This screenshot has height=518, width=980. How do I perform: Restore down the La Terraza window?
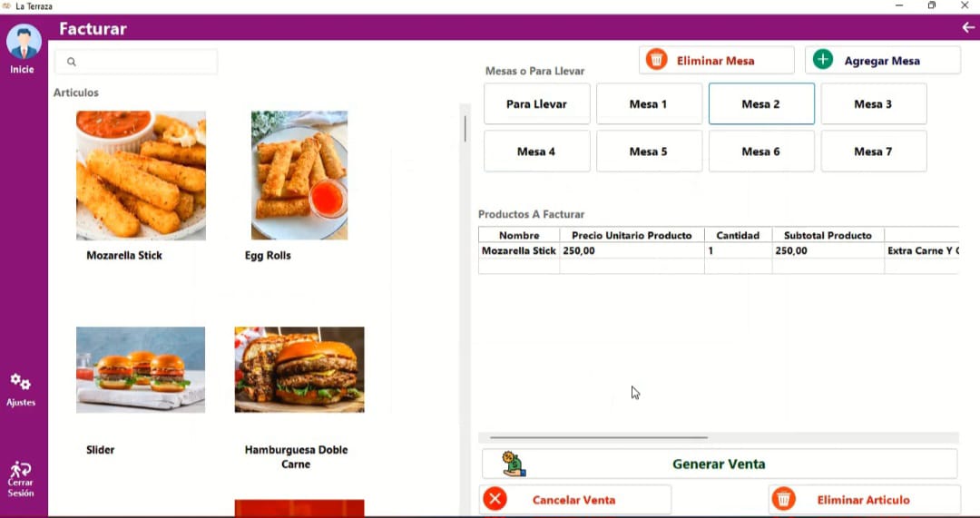point(932,5)
